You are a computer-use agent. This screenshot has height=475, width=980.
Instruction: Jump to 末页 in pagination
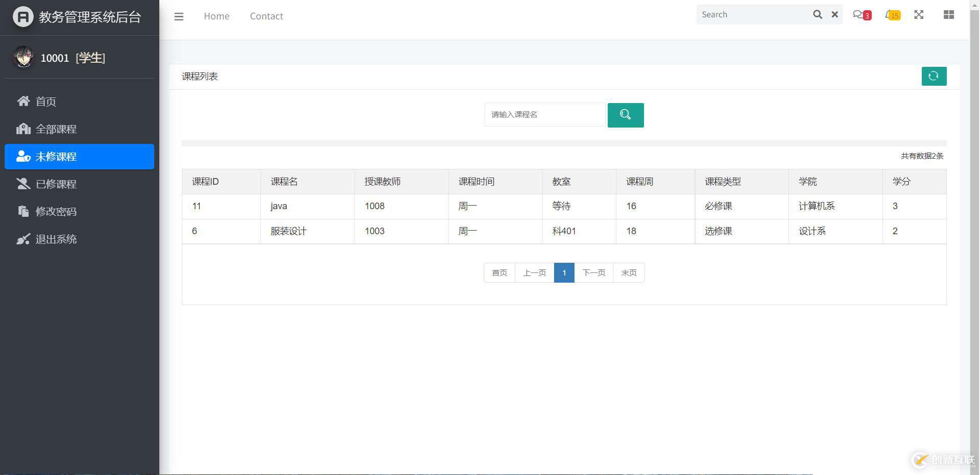tap(629, 273)
